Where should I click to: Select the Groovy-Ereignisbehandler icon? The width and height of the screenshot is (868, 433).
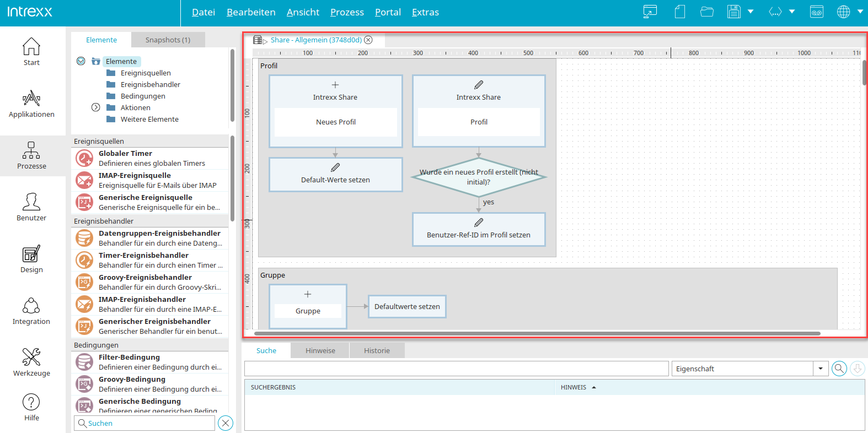pos(84,282)
